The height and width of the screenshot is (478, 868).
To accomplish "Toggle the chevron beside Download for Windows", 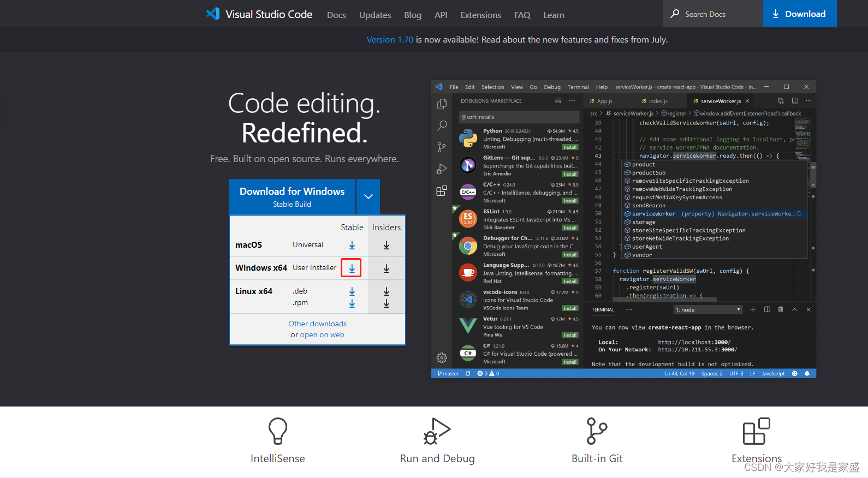I will point(368,197).
